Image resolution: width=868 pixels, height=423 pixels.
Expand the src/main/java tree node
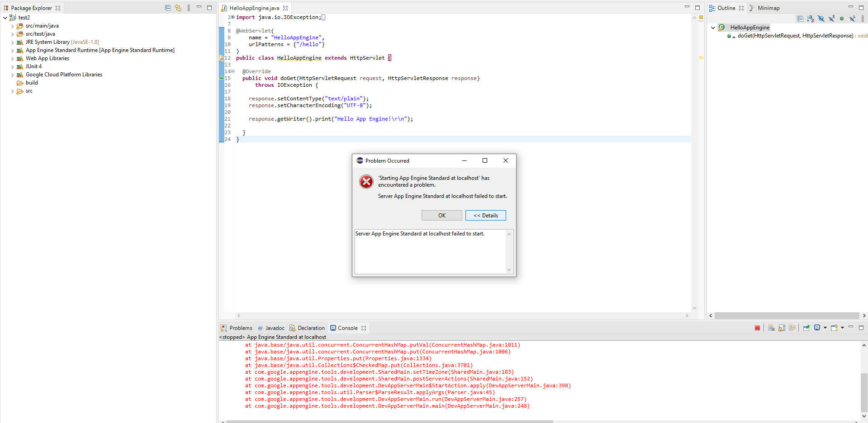tap(12, 26)
